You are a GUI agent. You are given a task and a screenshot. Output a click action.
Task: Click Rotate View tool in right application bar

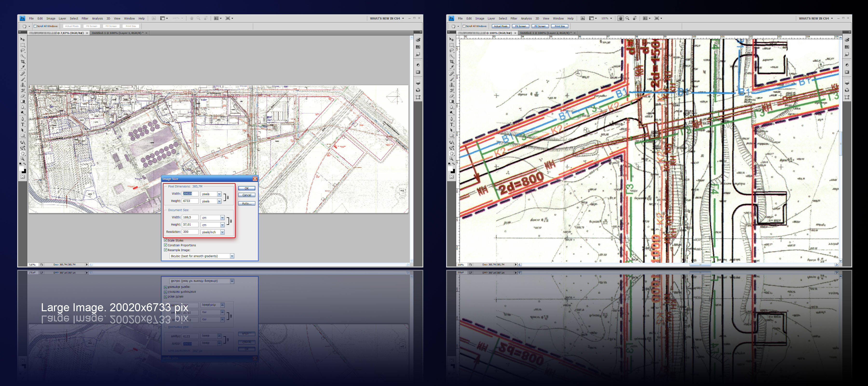coord(635,19)
